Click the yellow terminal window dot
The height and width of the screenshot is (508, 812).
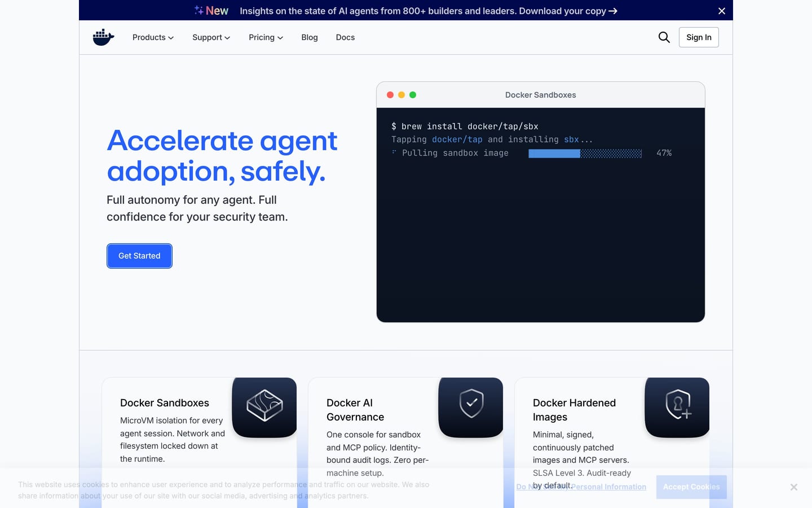pyautogui.click(x=401, y=95)
